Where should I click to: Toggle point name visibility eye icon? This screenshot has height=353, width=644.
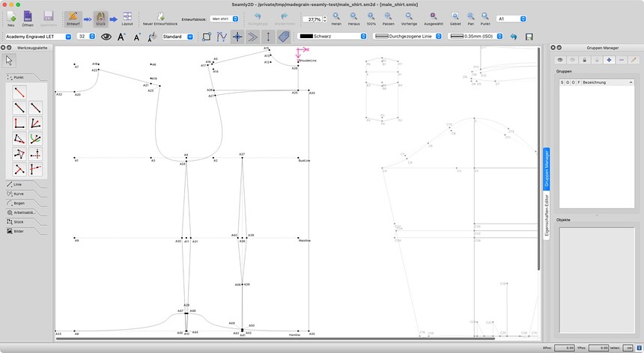106,37
